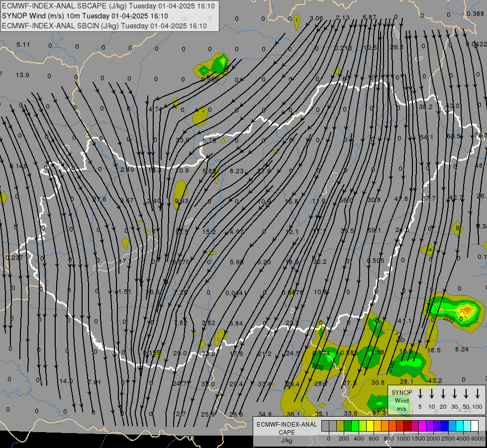The width and height of the screenshot is (487, 448).
Task: Click the wind legend arrow above 100
Action: coord(478,394)
